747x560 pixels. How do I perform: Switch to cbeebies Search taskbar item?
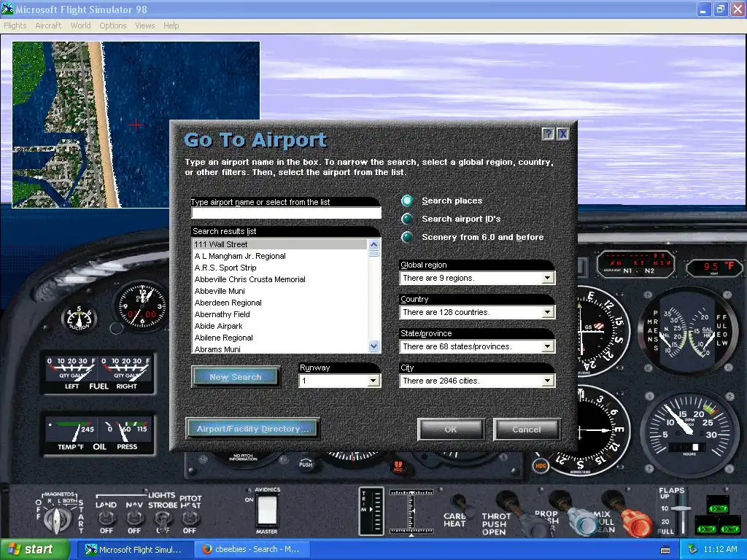click(252, 549)
